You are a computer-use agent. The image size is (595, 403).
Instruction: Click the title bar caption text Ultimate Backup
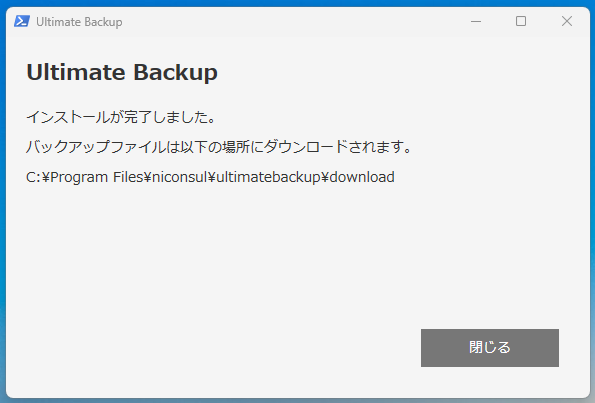[x=79, y=22]
